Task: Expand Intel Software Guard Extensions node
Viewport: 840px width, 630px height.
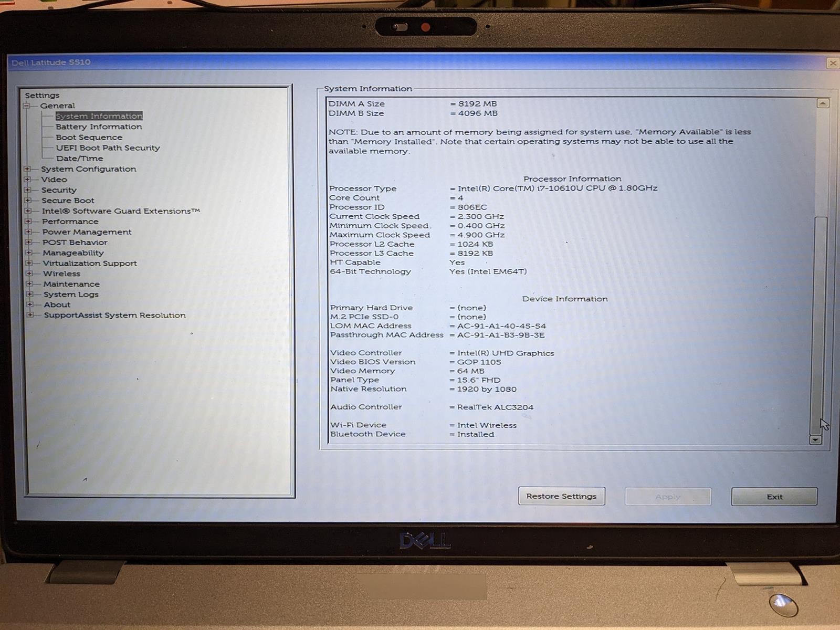Action: 28,211
